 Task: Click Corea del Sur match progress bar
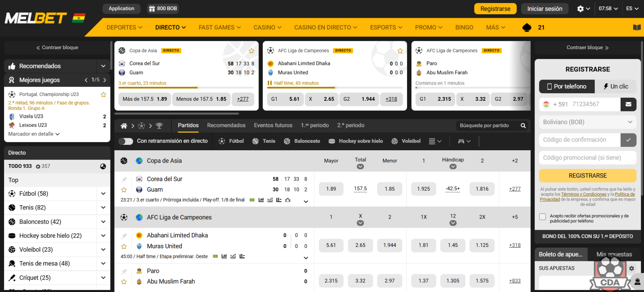(x=186, y=88)
